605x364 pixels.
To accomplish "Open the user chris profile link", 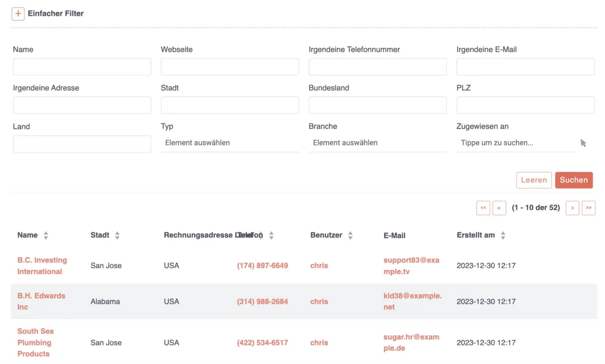I will tap(319, 301).
